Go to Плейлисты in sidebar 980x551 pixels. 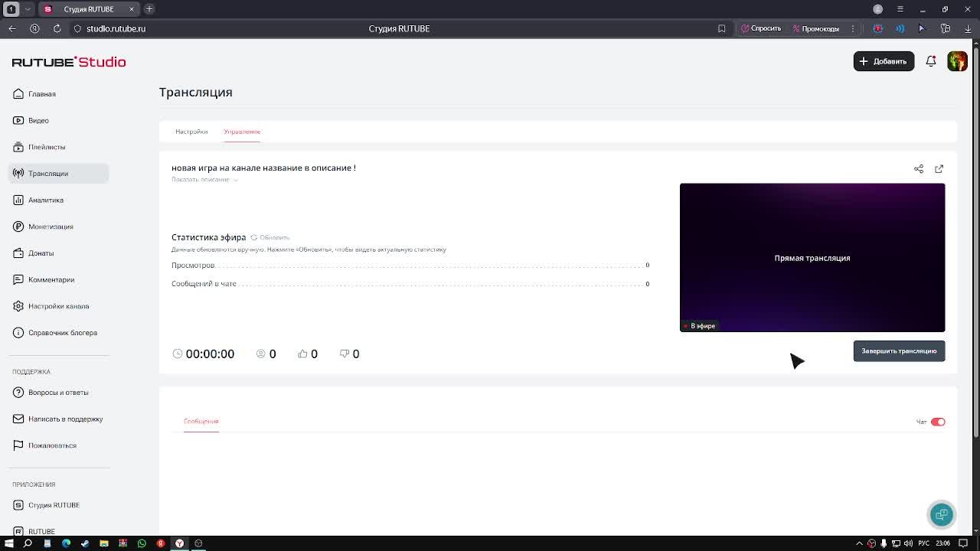tap(39, 147)
